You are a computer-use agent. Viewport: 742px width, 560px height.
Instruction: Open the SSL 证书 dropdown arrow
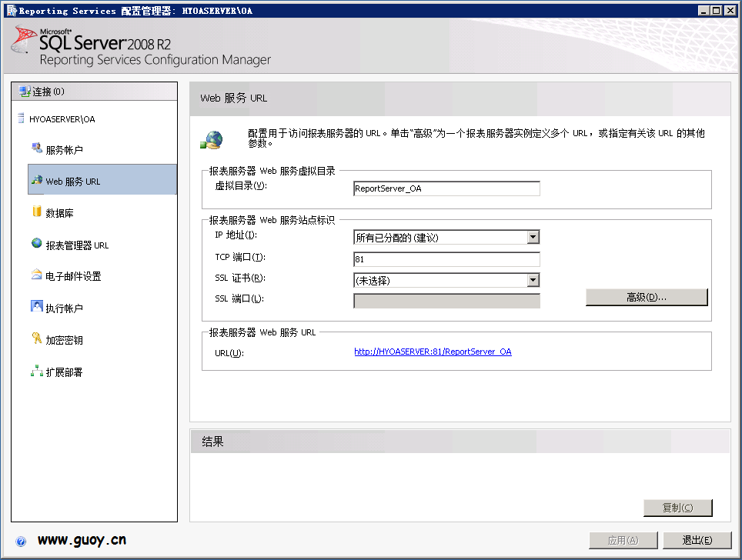coord(533,281)
